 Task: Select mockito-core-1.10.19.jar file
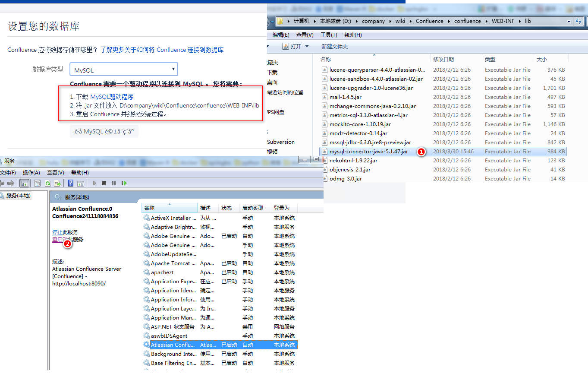[x=443, y=124]
